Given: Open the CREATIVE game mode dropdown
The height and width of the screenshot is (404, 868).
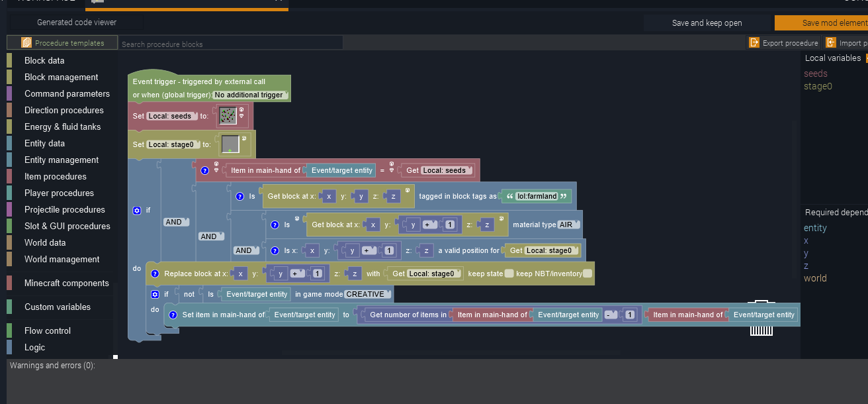Looking at the screenshot, I should pos(367,294).
